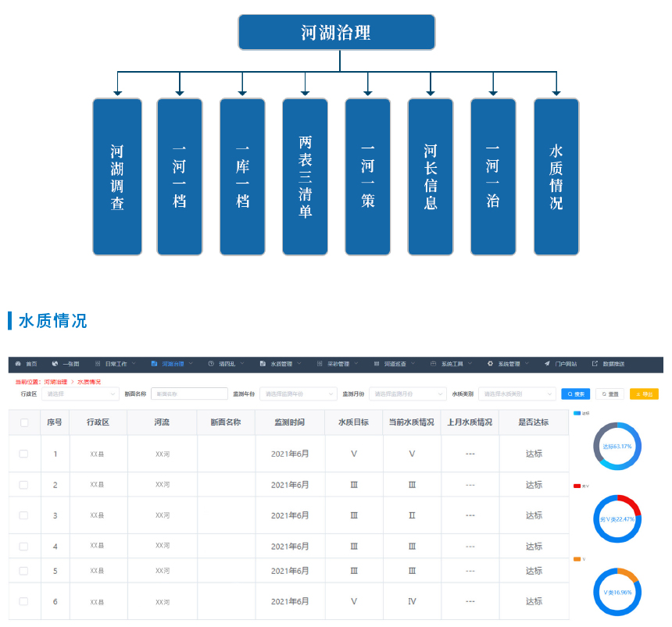Check the checkbox for row 1

tap(23, 454)
